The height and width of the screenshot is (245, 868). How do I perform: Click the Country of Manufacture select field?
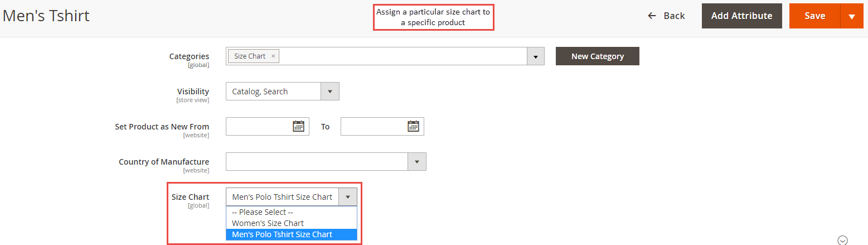coord(326,162)
